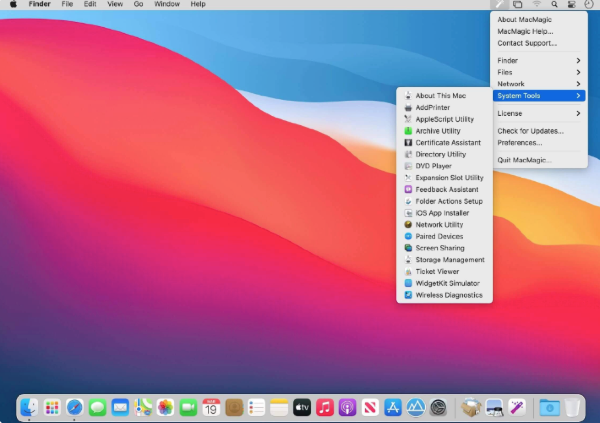Select Directory Utility
600x423 pixels.
[x=444, y=154]
